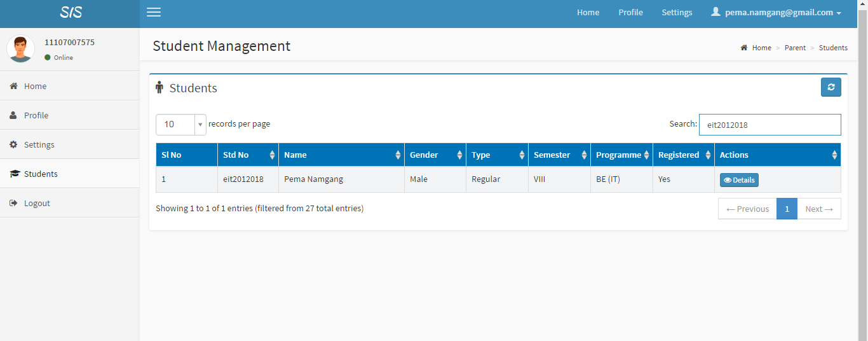The height and width of the screenshot is (341, 868).
Task: Open Students in the sidebar menu
Action: point(41,174)
